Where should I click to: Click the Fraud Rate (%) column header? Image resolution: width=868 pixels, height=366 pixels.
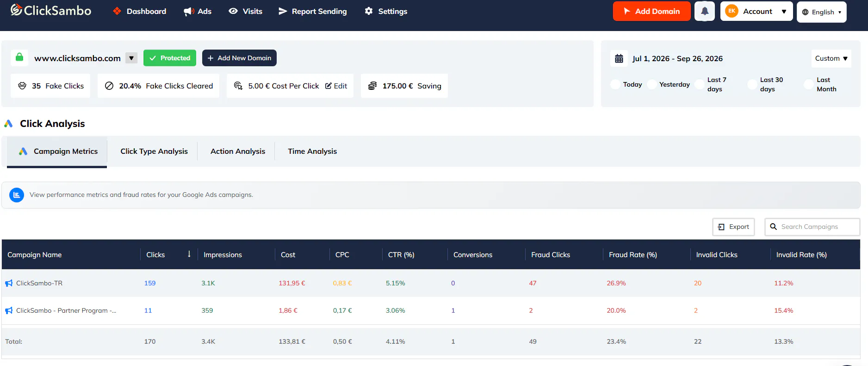632,255
